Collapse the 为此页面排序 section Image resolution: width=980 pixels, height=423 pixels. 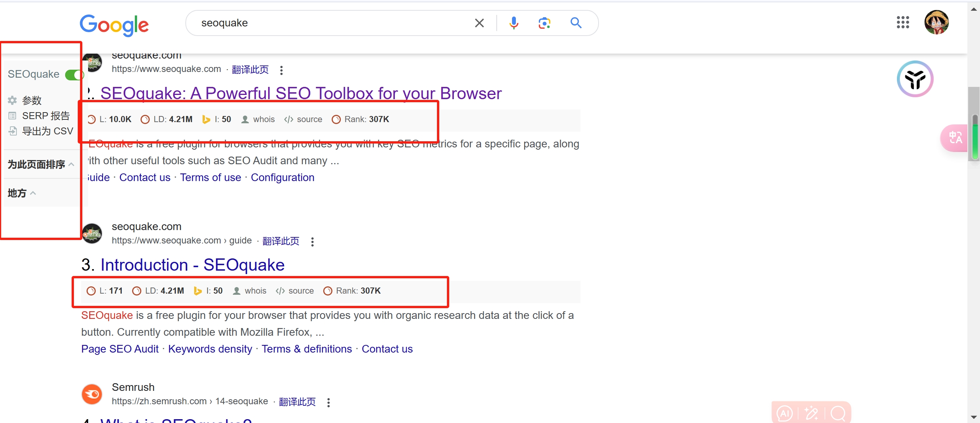pos(41,164)
